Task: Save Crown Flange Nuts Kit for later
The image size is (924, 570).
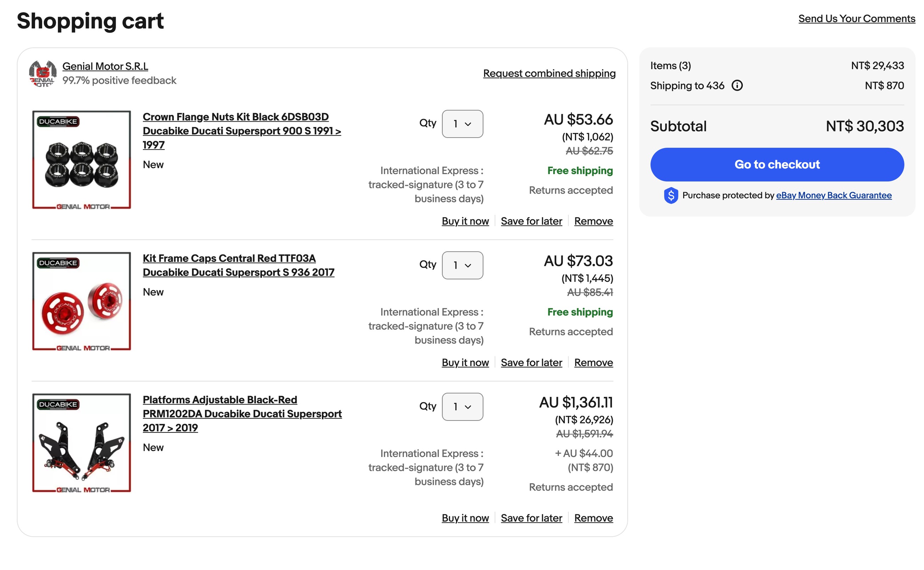Action: pyautogui.click(x=531, y=221)
